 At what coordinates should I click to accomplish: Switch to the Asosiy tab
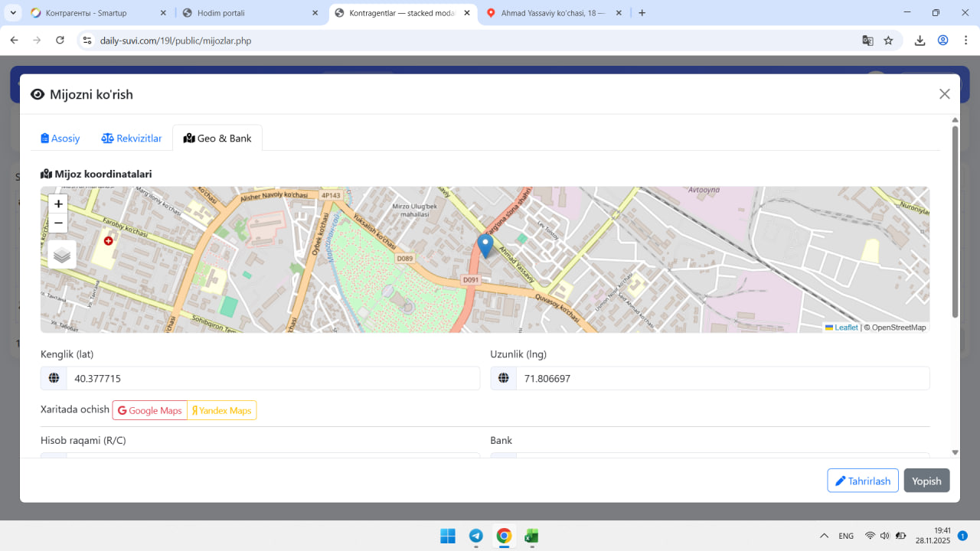point(60,139)
